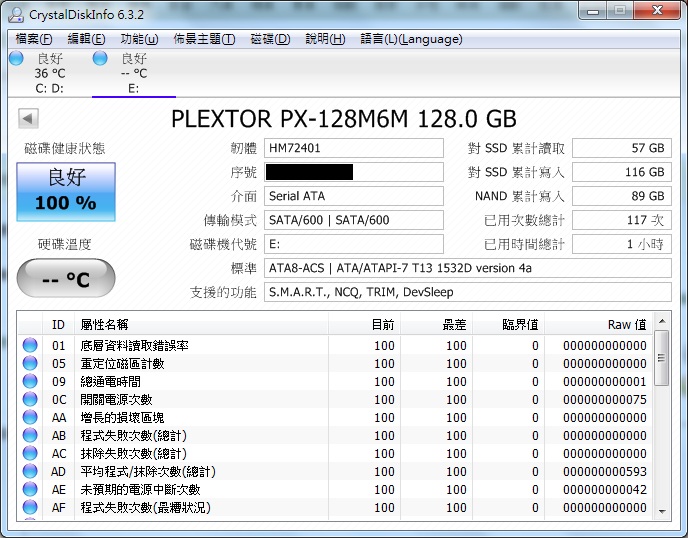688x538 pixels.
Task: Click status icon for attribute AC
Action: [30, 453]
